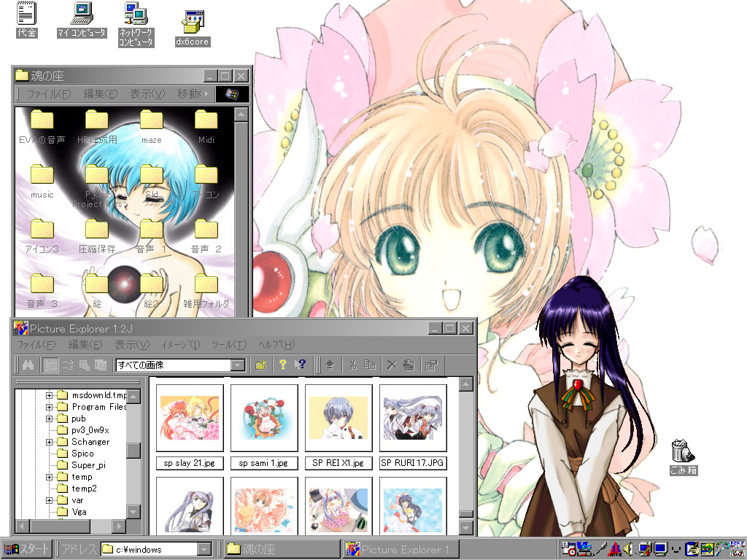Click the Copy icon in Picture Explorer toolbar
The height and width of the screenshot is (560, 747).
point(370,365)
